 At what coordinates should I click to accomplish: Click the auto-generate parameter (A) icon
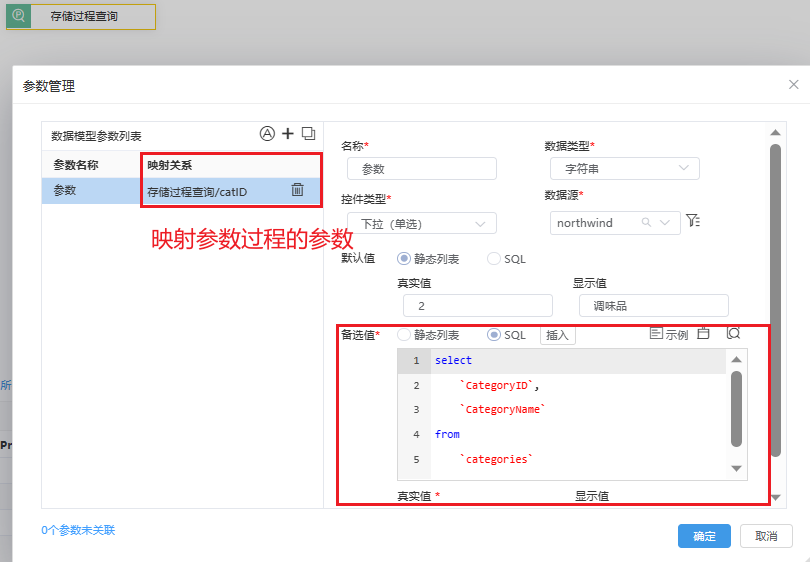267,134
